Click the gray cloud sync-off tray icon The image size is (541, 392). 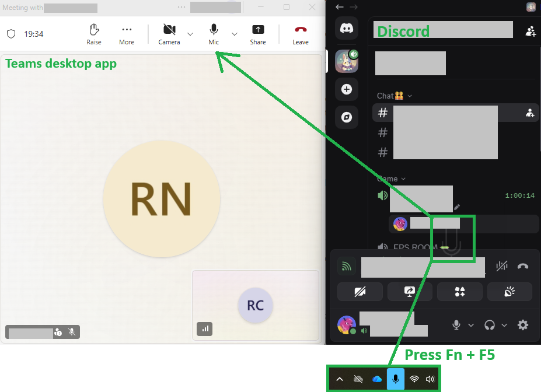click(358, 379)
